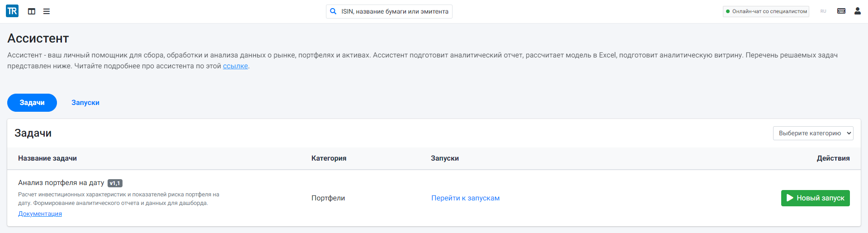
Task: Click the 'Задачи' section heading
Action: 33,133
